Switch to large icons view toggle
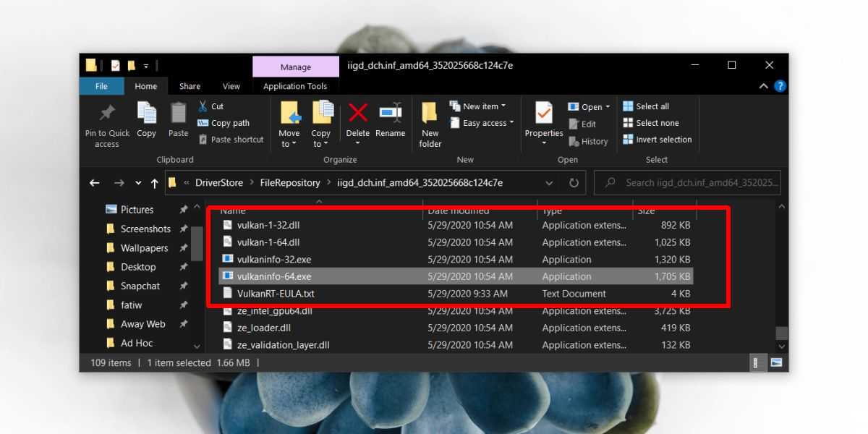This screenshot has width=868, height=434. click(x=776, y=362)
